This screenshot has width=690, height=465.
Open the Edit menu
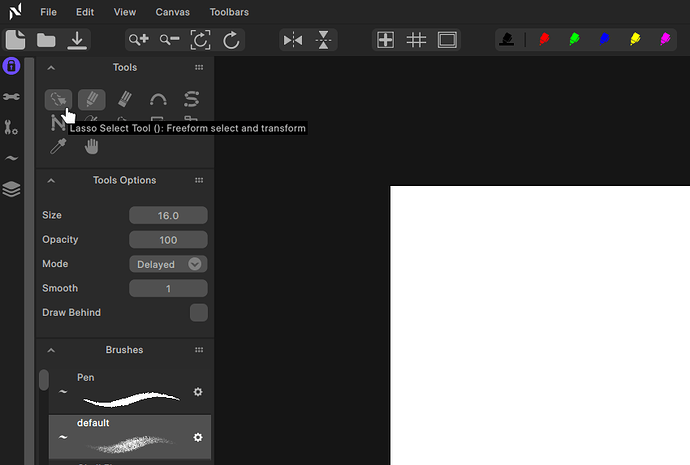(85, 12)
